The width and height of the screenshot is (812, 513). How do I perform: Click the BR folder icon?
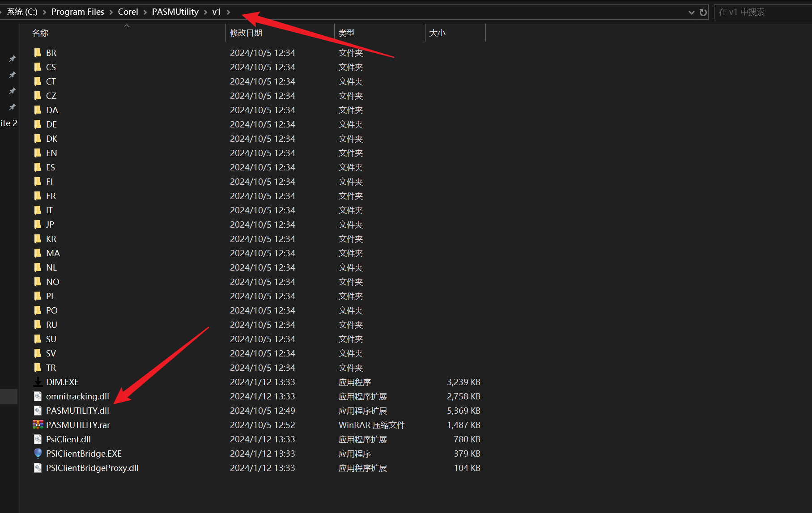tap(38, 53)
